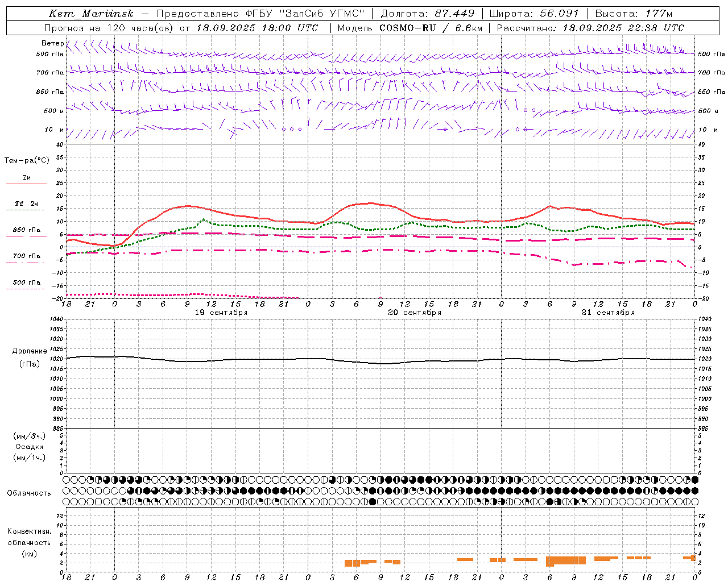The width and height of the screenshot is (728, 582).
Task: Click the Долгота: 87.449 value
Action: coord(427,14)
